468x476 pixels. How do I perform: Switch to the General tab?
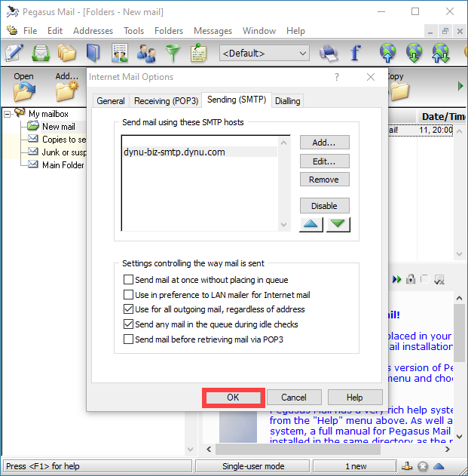[x=111, y=101]
